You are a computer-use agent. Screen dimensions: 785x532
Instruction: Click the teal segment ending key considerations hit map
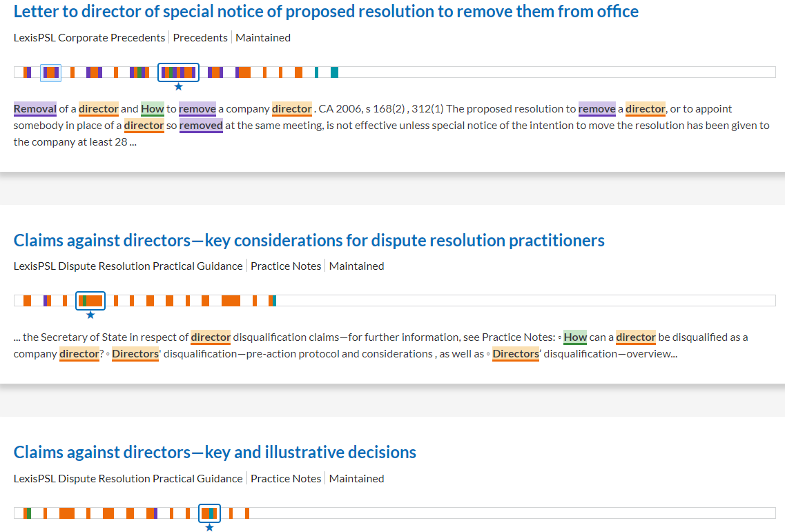[274, 301]
